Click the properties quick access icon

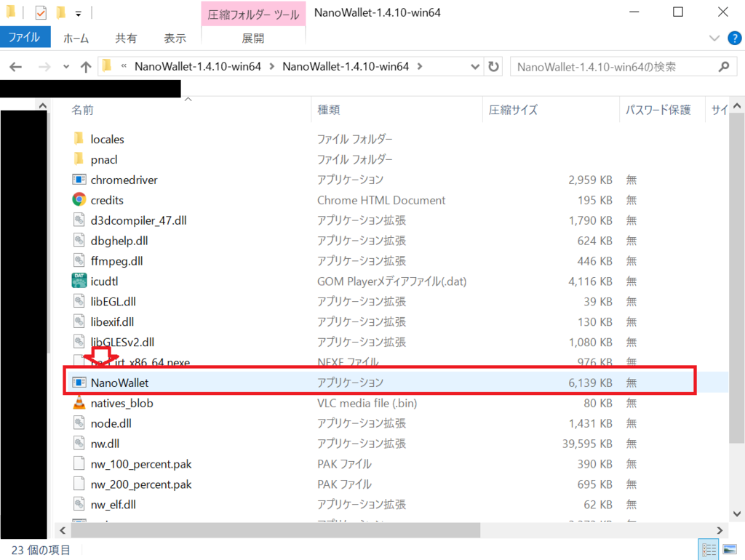[x=41, y=13]
